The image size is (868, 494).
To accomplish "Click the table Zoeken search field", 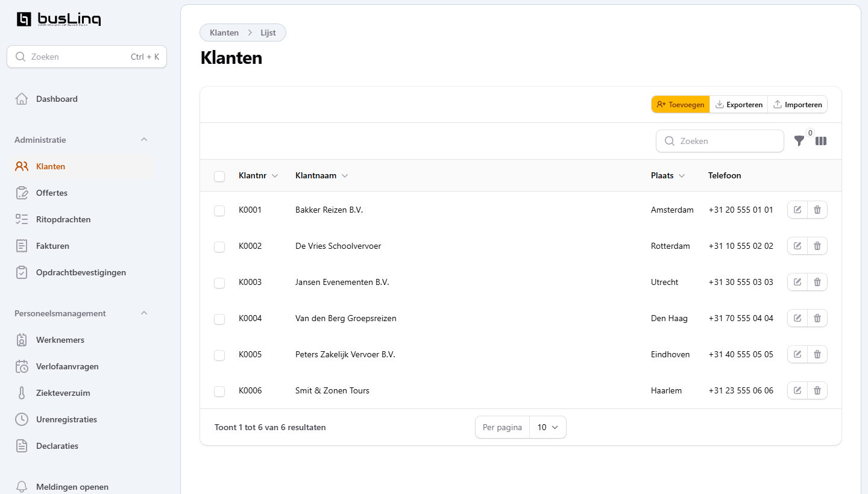I will pyautogui.click(x=720, y=141).
